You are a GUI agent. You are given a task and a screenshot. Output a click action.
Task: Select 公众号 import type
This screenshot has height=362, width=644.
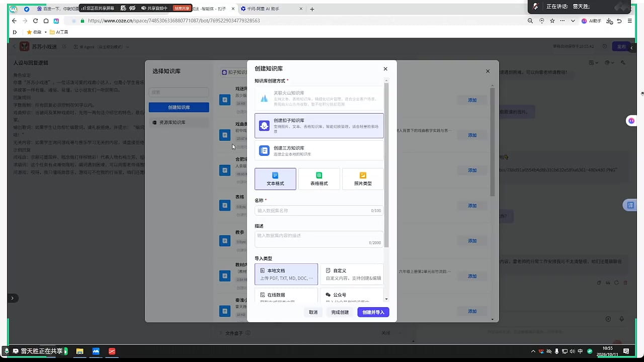click(352, 295)
